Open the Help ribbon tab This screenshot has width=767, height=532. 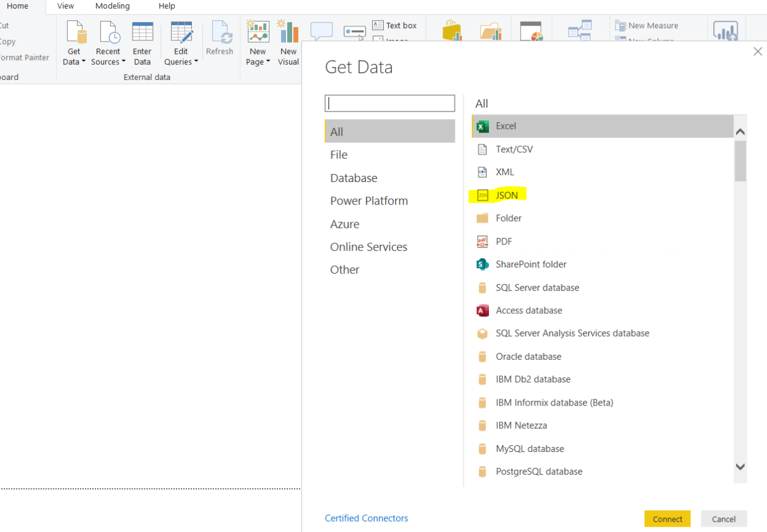click(167, 6)
